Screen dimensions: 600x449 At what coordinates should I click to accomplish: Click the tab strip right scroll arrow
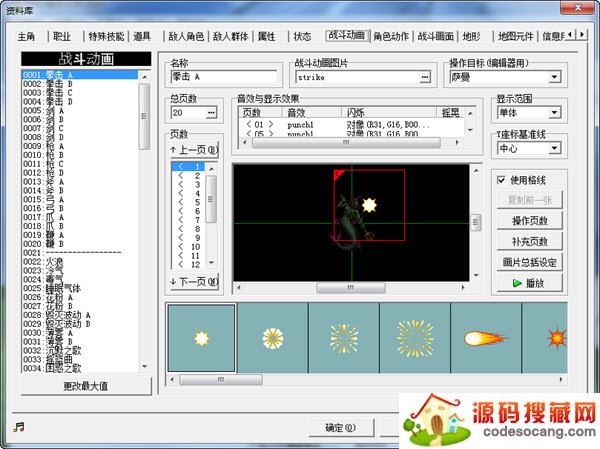pos(582,35)
